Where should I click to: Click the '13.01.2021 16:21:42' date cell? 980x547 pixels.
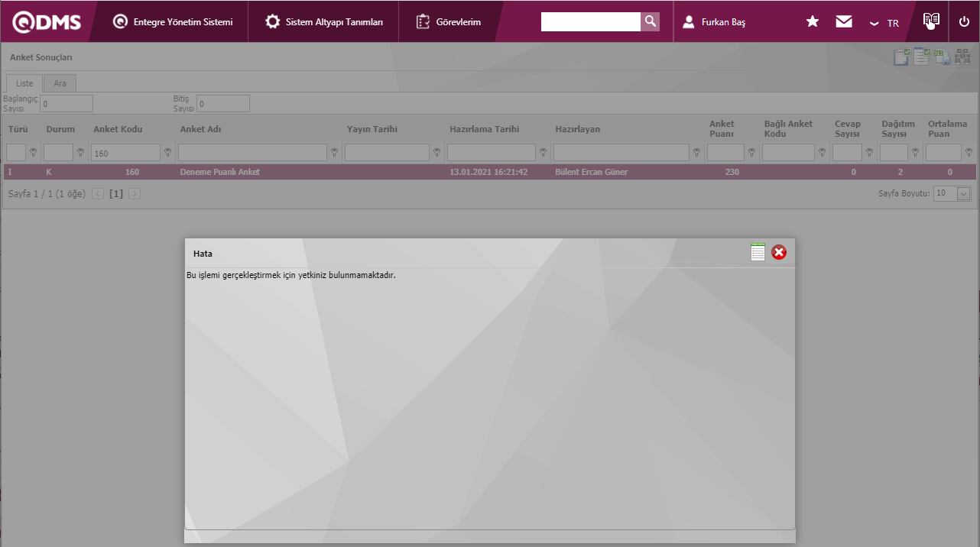pyautogui.click(x=488, y=172)
